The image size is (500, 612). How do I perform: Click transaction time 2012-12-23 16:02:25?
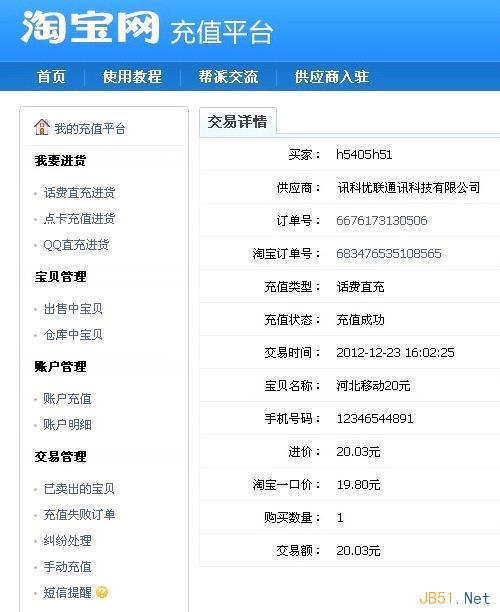395,352
